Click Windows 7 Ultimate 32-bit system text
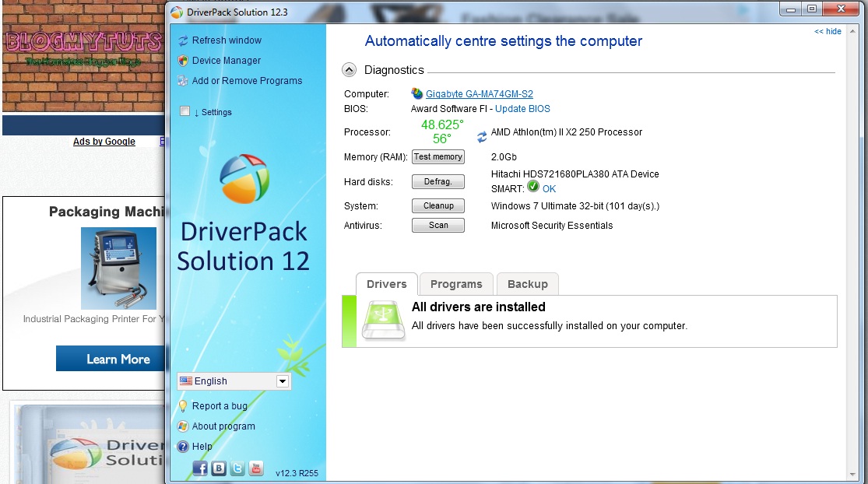 575,206
